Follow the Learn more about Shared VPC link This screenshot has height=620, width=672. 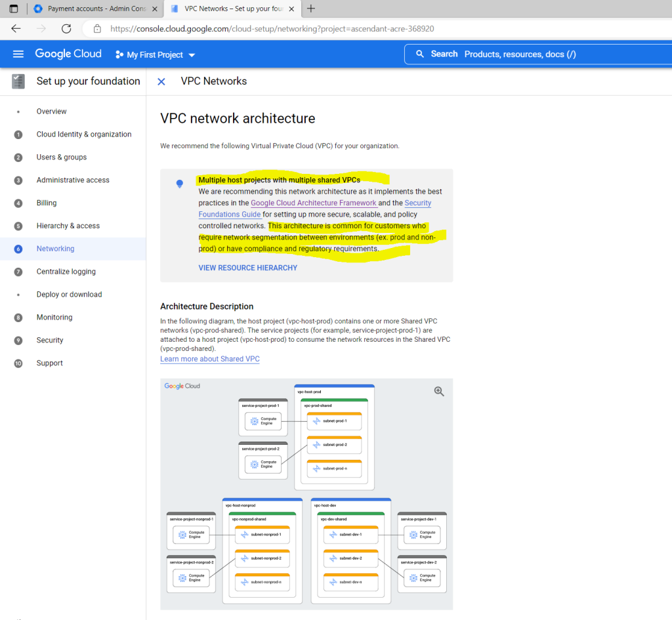(x=210, y=359)
